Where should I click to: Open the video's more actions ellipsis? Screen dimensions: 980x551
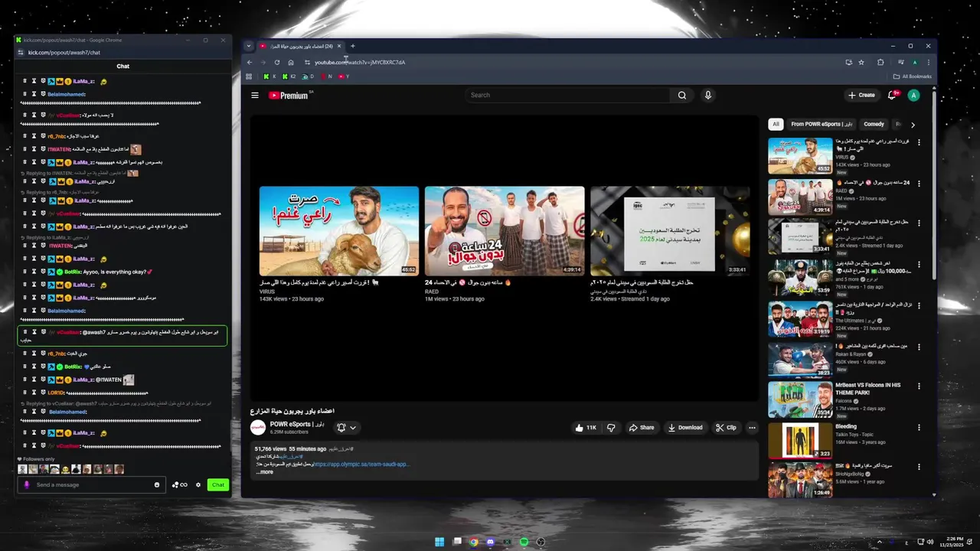752,428
